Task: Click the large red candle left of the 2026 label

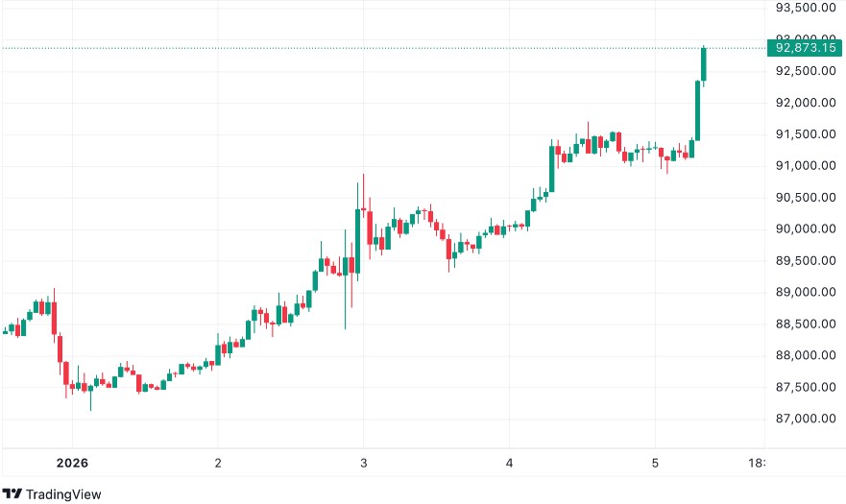Action: coord(54,320)
